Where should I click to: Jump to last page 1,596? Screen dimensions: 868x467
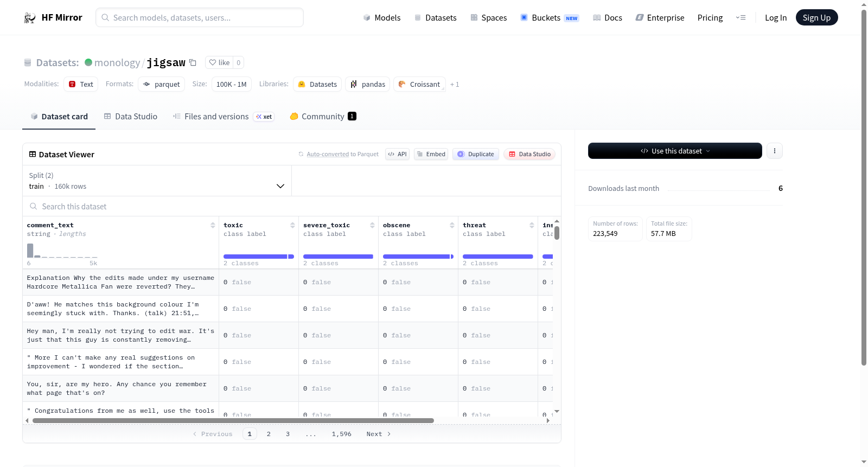click(x=342, y=434)
